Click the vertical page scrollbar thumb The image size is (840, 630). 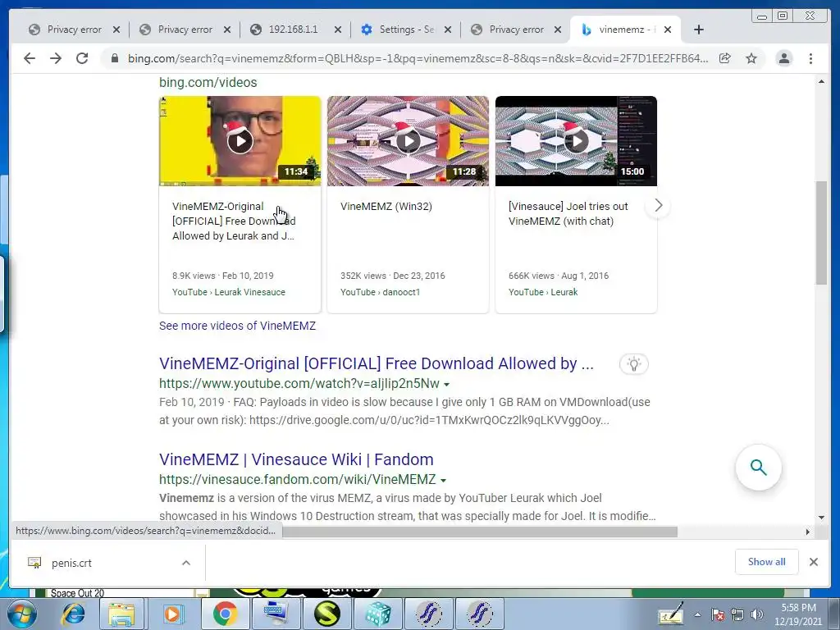pyautogui.click(x=821, y=233)
